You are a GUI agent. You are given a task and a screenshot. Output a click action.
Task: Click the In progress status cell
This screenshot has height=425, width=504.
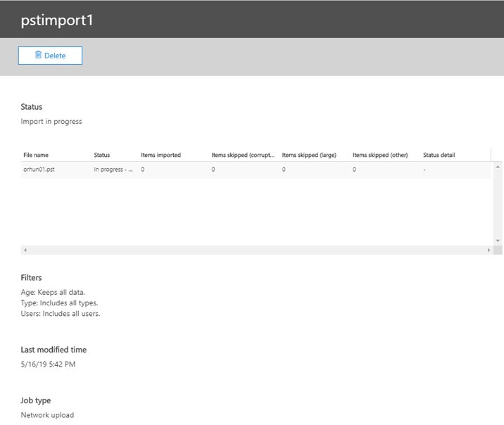113,170
